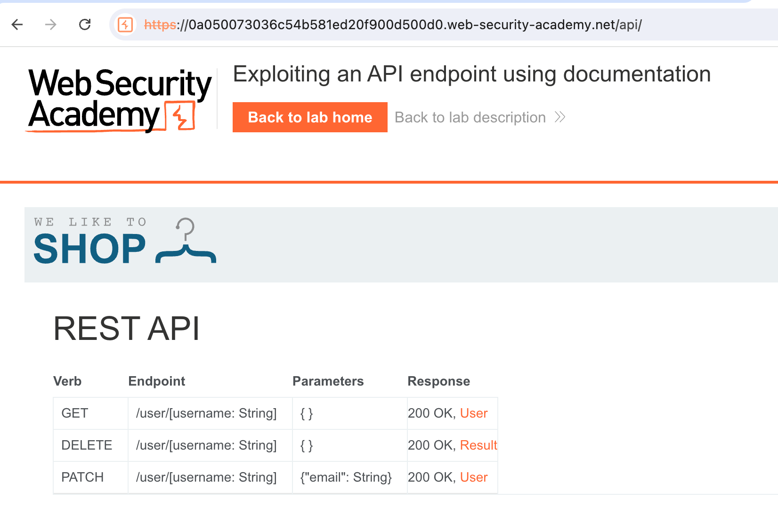Reload the page with the refresh icon

85,24
